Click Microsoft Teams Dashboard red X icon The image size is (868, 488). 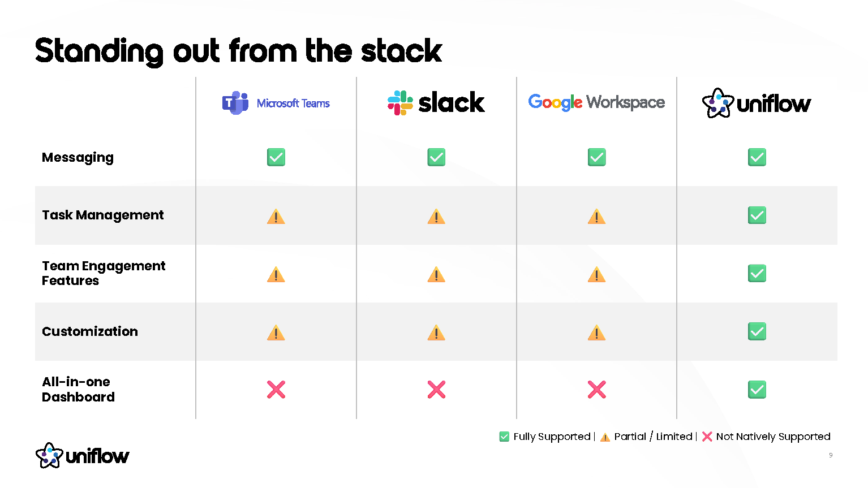[276, 390]
